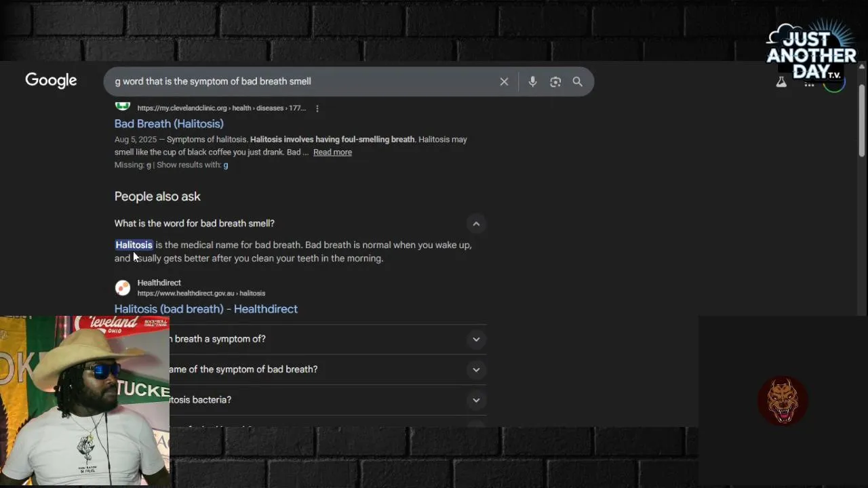Click inside the Google search text field
868x488 pixels.
(x=298, y=81)
